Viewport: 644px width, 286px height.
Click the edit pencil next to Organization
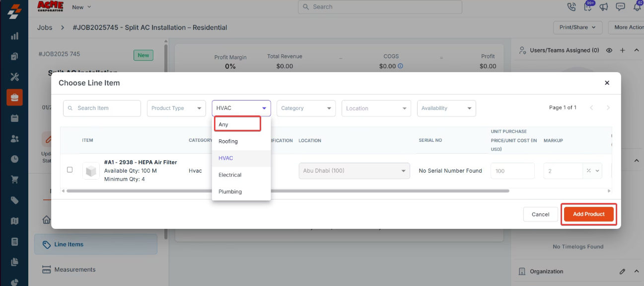pyautogui.click(x=622, y=272)
